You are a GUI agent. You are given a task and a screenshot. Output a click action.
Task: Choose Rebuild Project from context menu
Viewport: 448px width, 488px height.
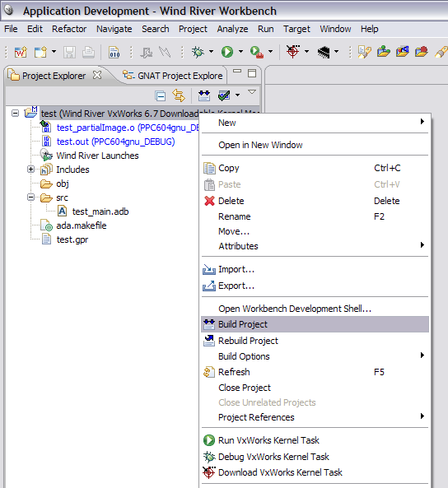click(x=315, y=341)
